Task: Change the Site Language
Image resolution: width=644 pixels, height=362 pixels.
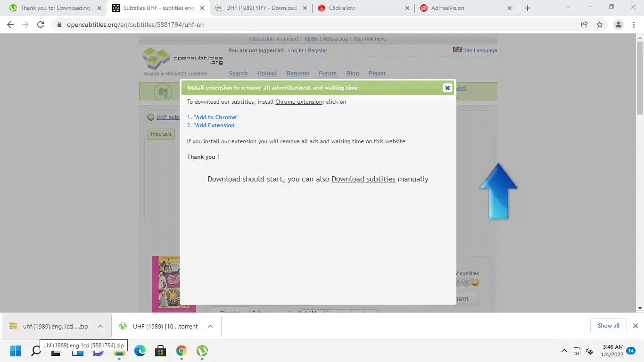Action: pyautogui.click(x=480, y=51)
